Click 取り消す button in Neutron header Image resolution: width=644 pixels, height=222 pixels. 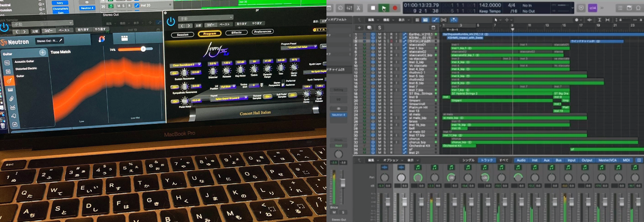coord(83,30)
